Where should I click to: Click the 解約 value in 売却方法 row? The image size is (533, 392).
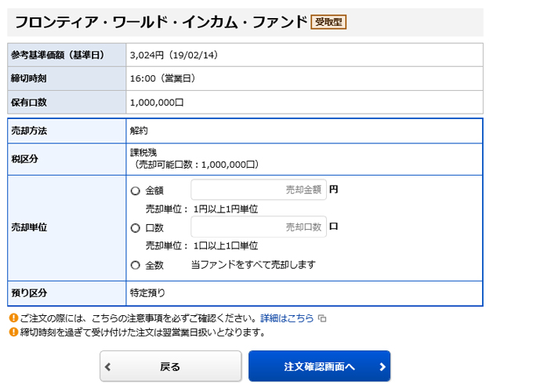click(x=139, y=131)
